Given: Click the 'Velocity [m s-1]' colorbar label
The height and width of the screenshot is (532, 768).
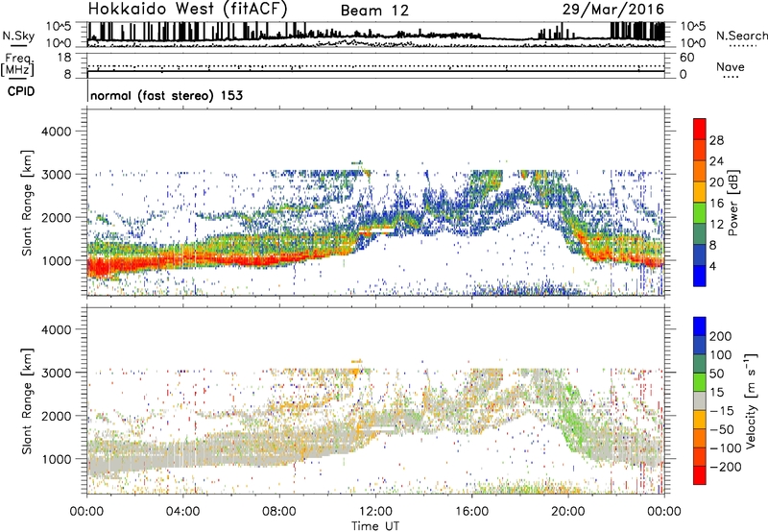Looking at the screenshot, I should pyautogui.click(x=751, y=401).
